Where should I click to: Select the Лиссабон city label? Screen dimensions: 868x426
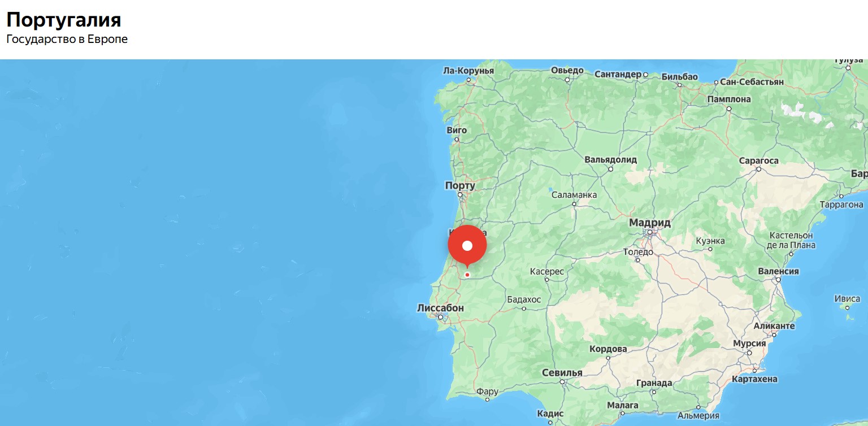(440, 308)
